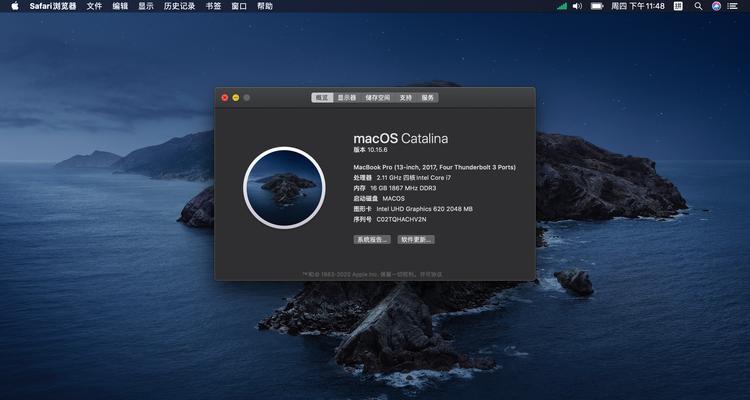Show battery status from menu bar

(597, 6)
